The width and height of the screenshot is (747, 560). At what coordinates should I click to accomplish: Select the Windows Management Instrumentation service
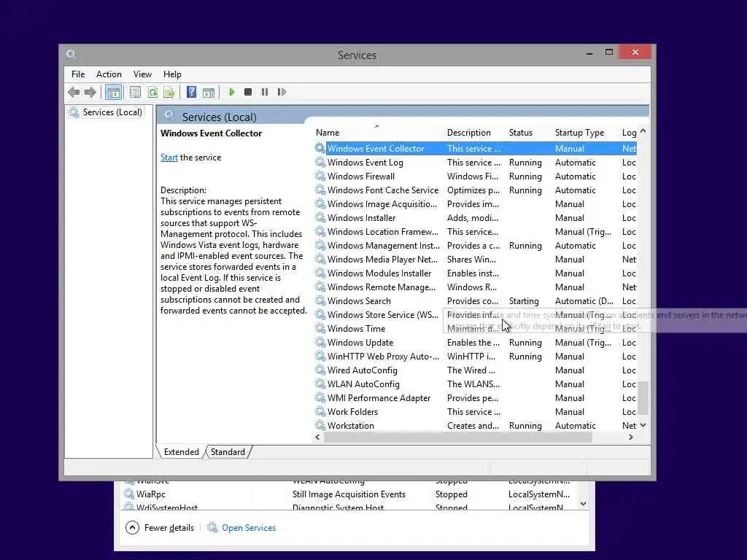[475, 245]
